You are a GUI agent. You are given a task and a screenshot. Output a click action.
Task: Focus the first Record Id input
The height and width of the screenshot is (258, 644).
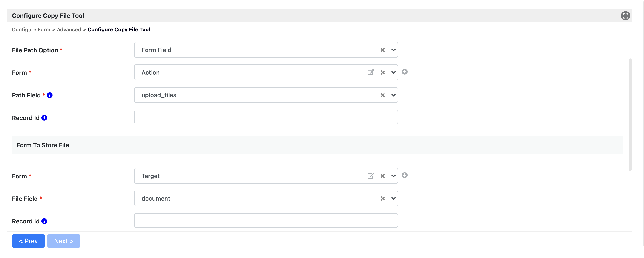point(266,117)
